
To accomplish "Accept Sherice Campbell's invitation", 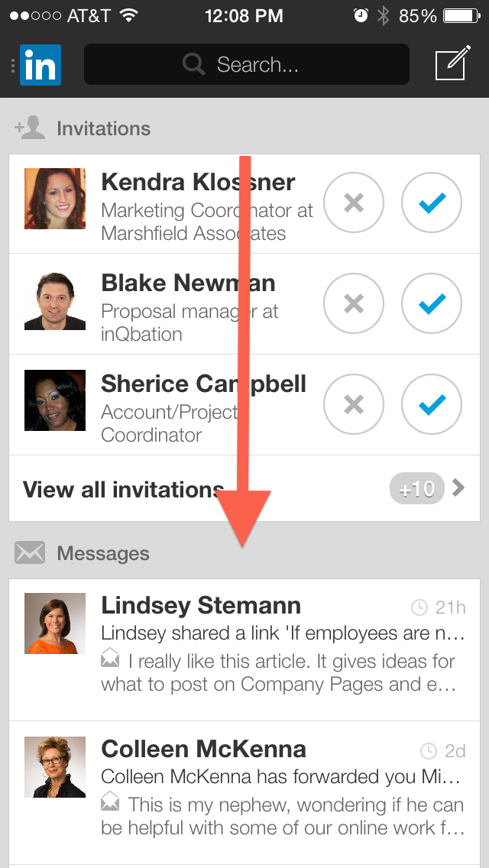I will [432, 405].
